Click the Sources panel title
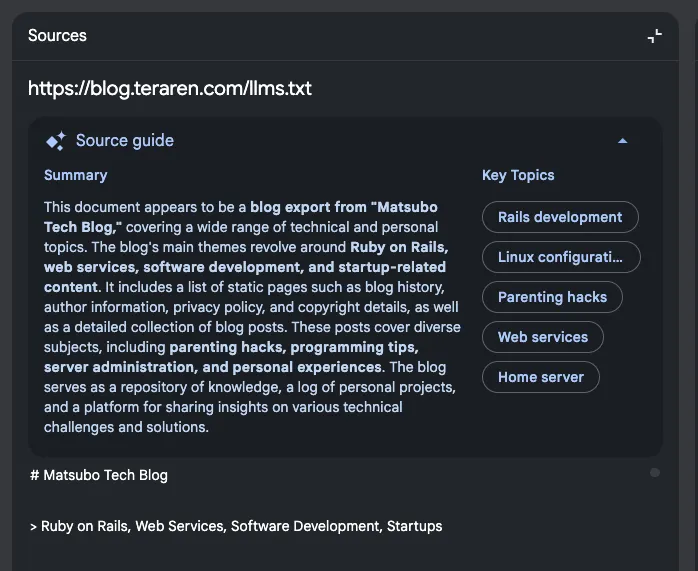This screenshot has height=571, width=698. (x=57, y=36)
